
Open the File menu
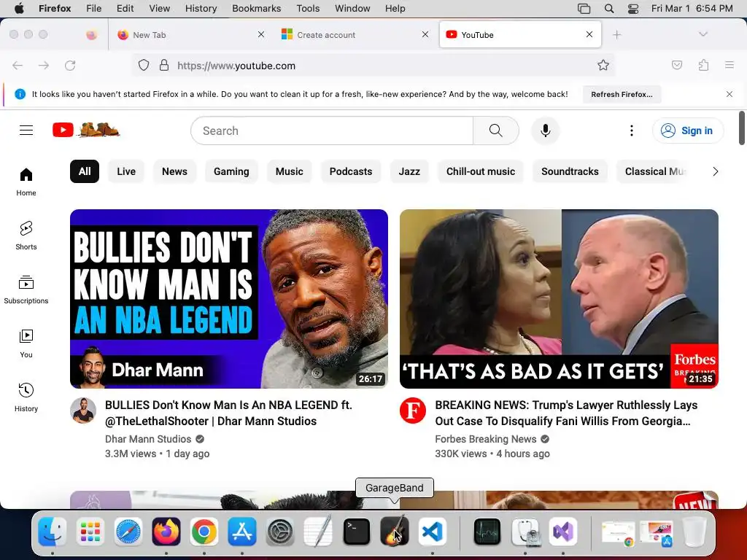93,9
